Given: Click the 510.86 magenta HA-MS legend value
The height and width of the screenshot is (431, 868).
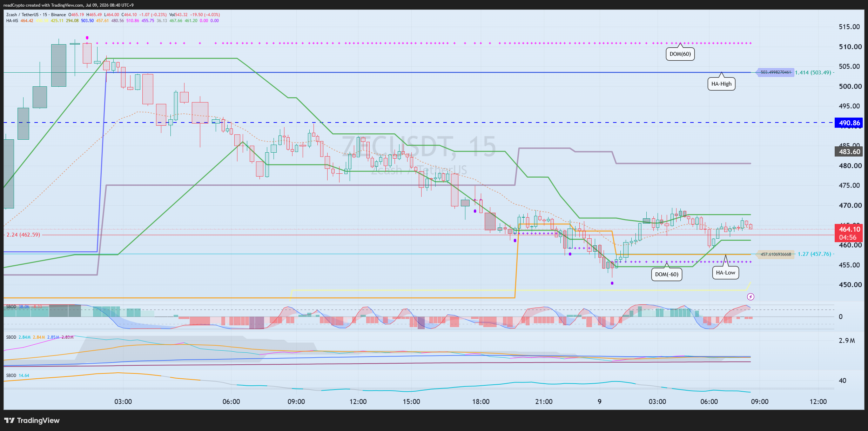Looking at the screenshot, I should (133, 21).
